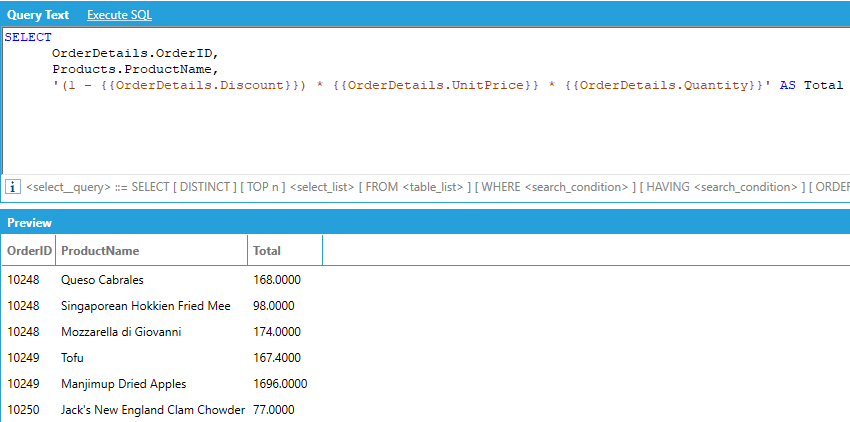Screen dimensions: 850x422
Task: Click the Total column header
Action: [267, 251]
